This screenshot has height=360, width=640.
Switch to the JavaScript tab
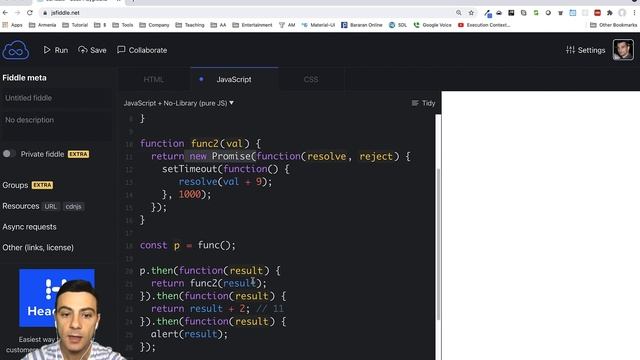234,80
